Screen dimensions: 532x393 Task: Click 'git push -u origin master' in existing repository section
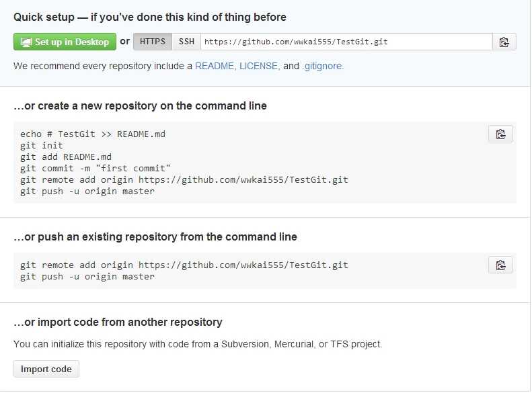coord(87,276)
